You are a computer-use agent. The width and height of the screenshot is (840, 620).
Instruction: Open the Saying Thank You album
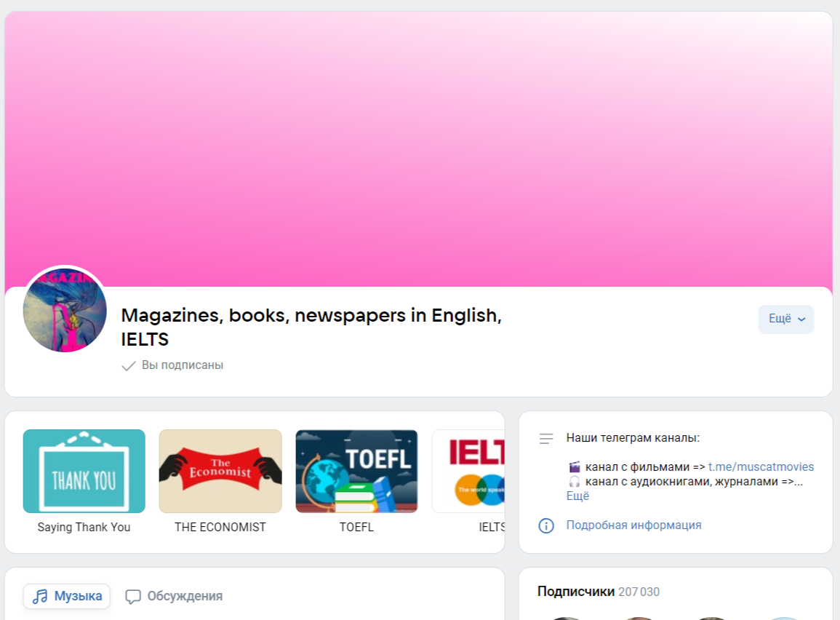84,471
